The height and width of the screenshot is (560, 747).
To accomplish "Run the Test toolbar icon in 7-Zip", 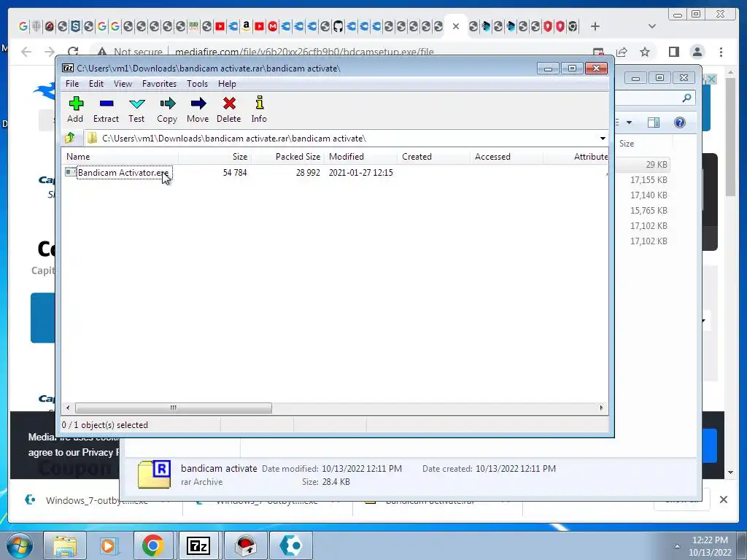I will coord(136,109).
